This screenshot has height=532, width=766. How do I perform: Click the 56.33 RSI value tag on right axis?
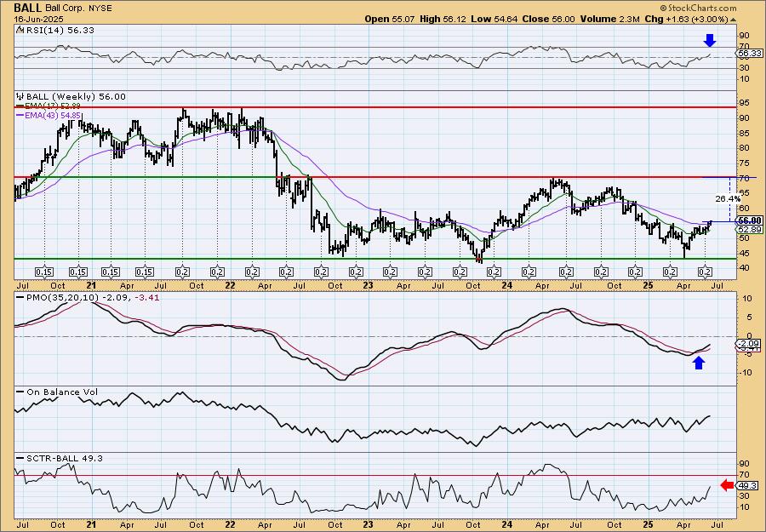point(749,53)
